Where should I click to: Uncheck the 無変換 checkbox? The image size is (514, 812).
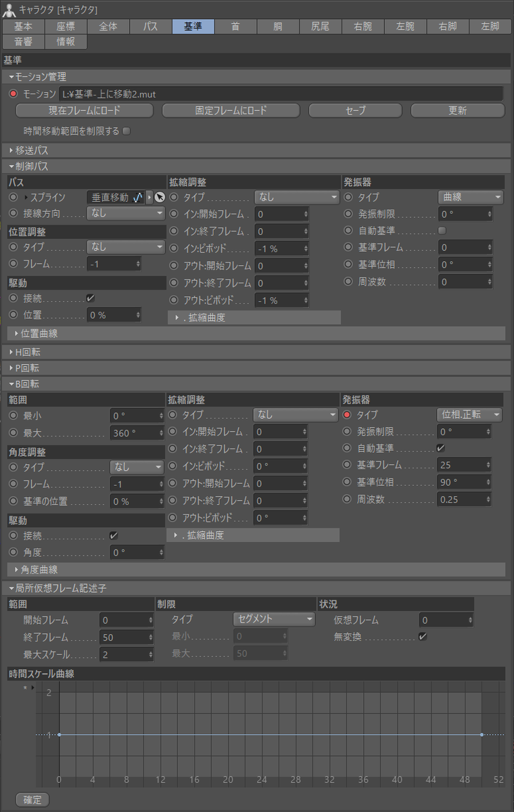click(423, 637)
